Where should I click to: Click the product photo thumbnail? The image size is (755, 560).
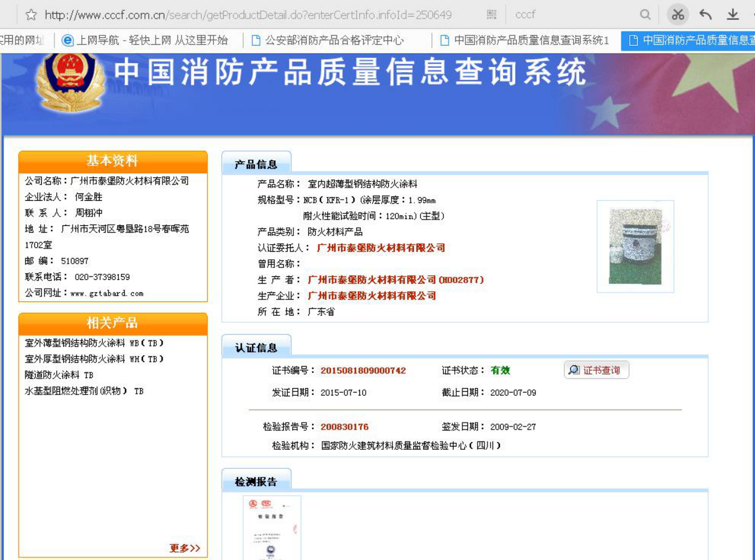coord(635,246)
